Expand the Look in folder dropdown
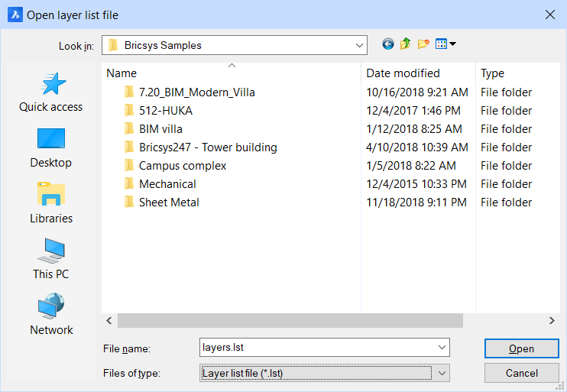Image resolution: width=567 pixels, height=392 pixels. [360, 45]
